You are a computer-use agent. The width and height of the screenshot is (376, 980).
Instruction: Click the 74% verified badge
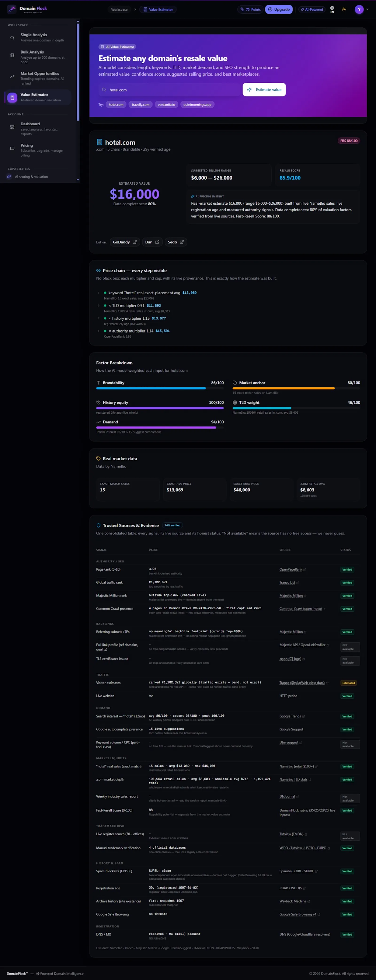pyautogui.click(x=172, y=525)
